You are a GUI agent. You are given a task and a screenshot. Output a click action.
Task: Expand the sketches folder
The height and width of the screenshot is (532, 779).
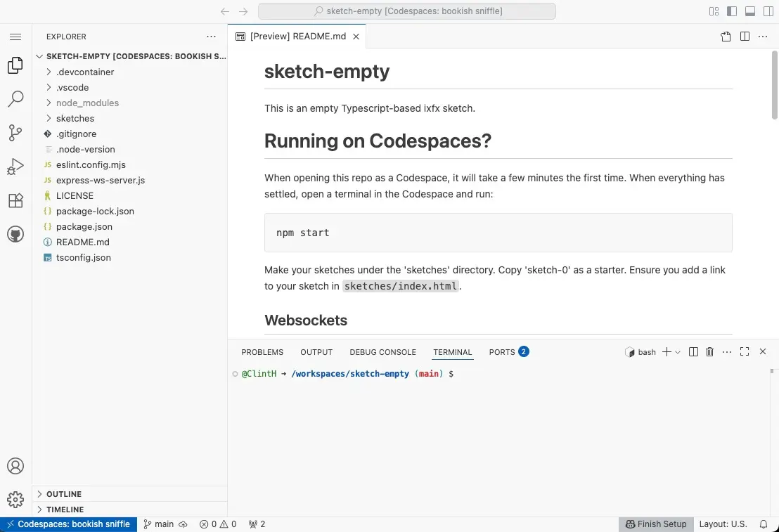75,118
